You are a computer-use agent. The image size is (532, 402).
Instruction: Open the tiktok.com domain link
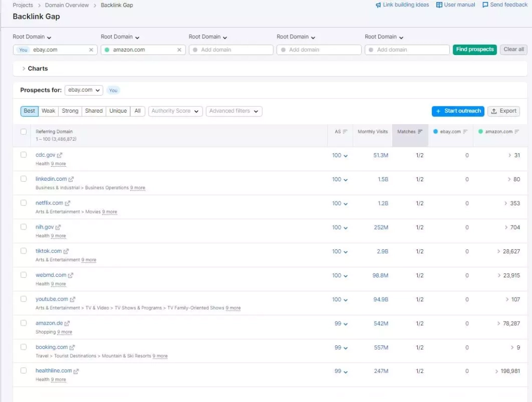click(48, 251)
